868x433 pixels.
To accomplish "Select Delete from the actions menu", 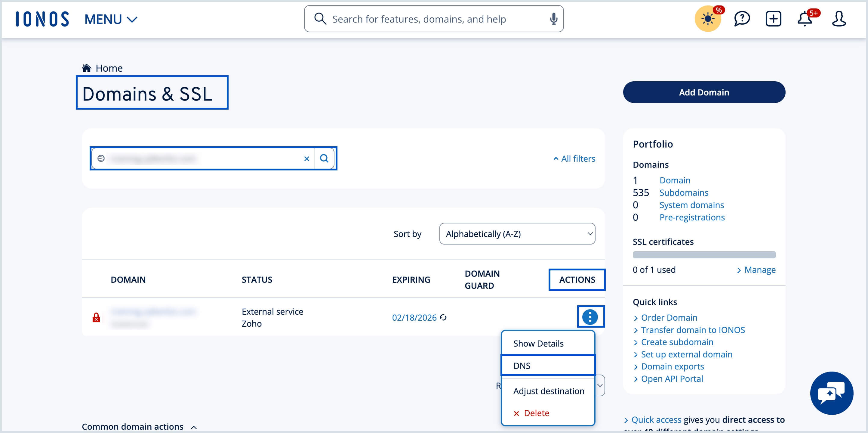I will click(x=536, y=413).
